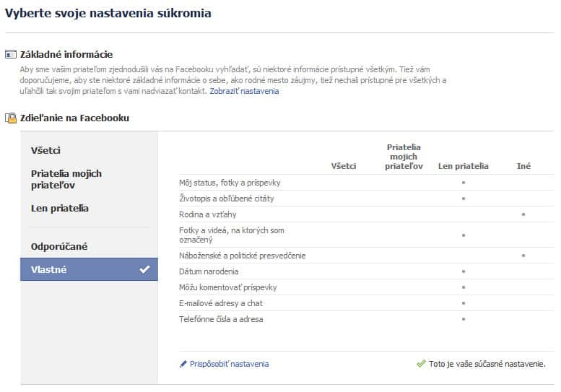This screenshot has width=561, height=392.
Task: Click the Fotky a videá, na ktorých som označený label
Action: (x=232, y=235)
